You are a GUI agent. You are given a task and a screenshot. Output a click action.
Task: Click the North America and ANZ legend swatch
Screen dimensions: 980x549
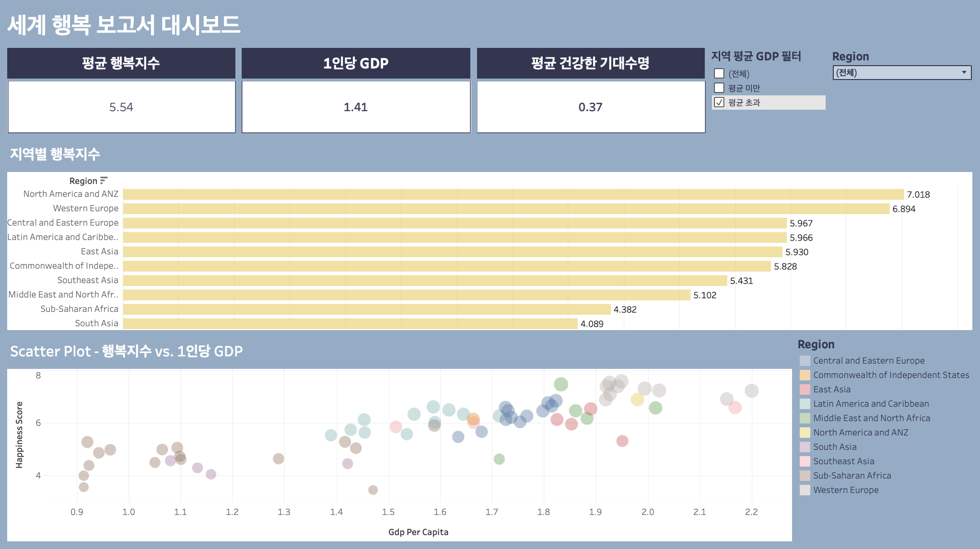[x=805, y=433]
